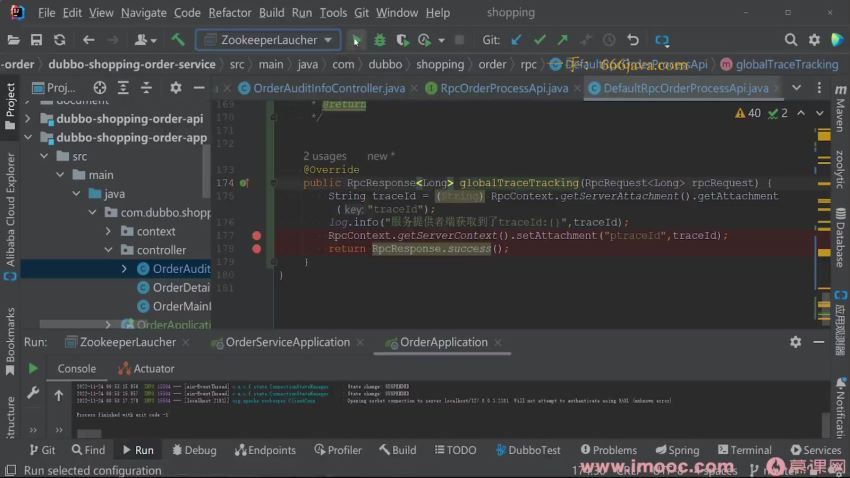Click override gutter marker on line 174
Image resolution: width=850 pixels, height=478 pixels.
tap(244, 183)
